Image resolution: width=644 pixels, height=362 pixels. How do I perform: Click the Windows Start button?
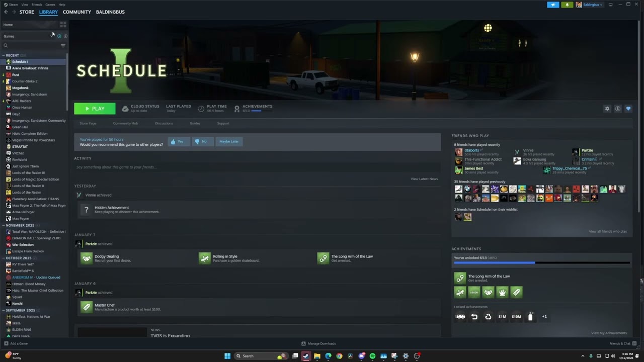pyautogui.click(x=227, y=356)
